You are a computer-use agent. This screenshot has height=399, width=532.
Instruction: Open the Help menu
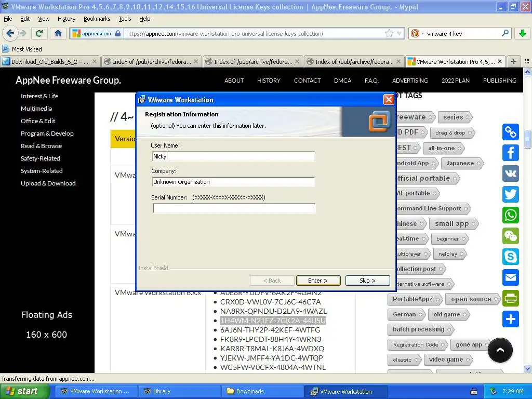click(144, 19)
